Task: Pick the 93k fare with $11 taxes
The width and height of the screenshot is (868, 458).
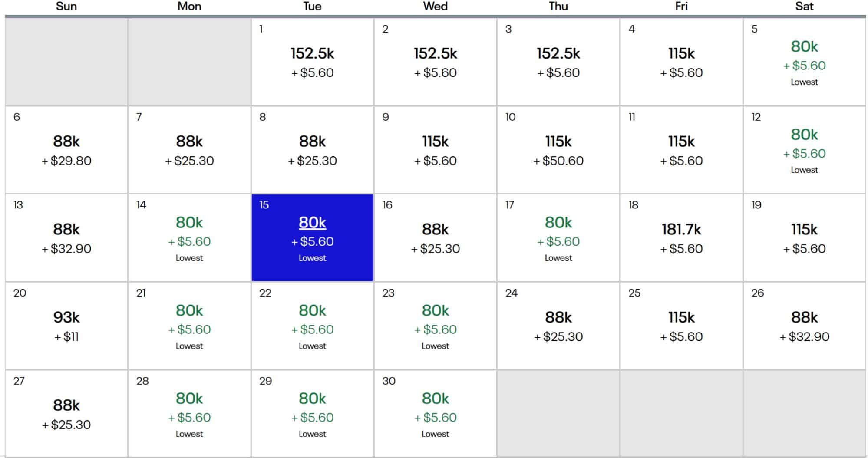Action: 66,326
